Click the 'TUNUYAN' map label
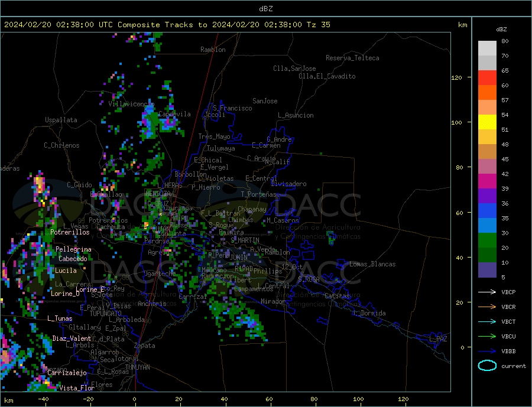Image resolution: width=532 pixels, height=407 pixels. point(137,367)
